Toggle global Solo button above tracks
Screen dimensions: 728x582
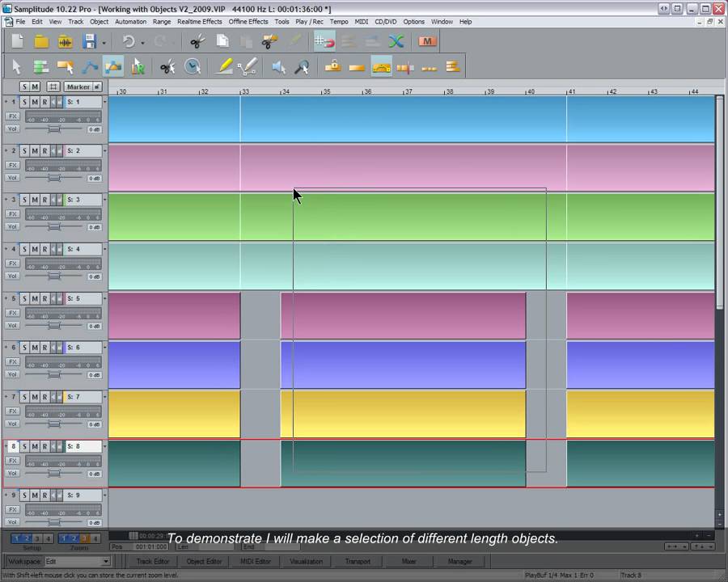[x=24, y=86]
